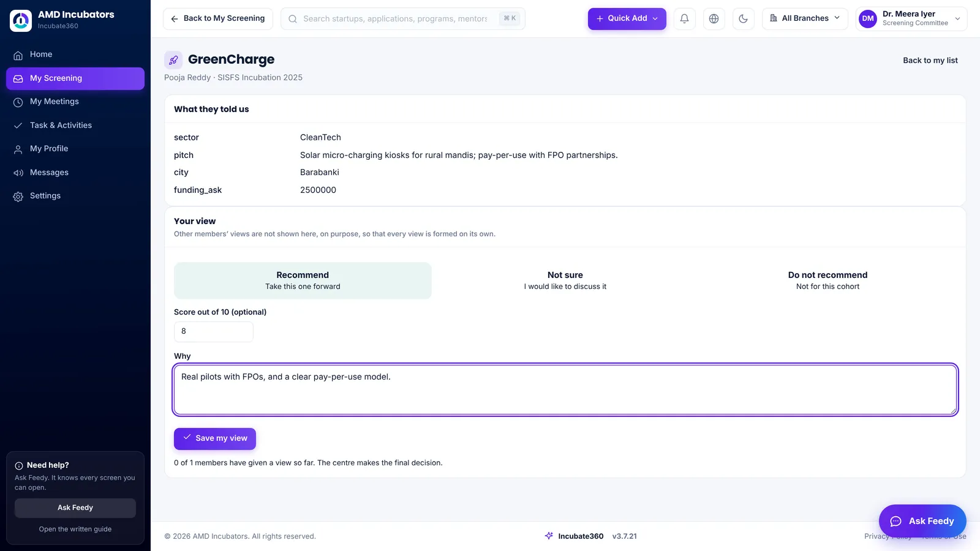Click the DM user avatar
This screenshot has width=980, height=551.
(x=868, y=18)
